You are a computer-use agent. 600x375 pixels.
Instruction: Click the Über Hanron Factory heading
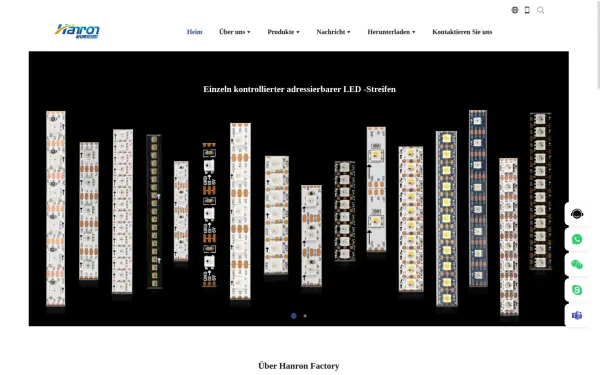click(298, 366)
